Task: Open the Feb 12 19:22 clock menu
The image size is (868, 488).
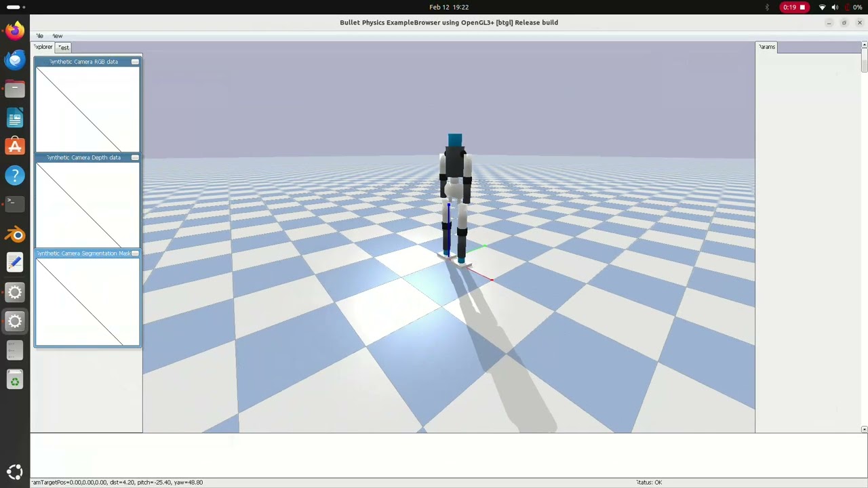Action: pyautogui.click(x=449, y=7)
